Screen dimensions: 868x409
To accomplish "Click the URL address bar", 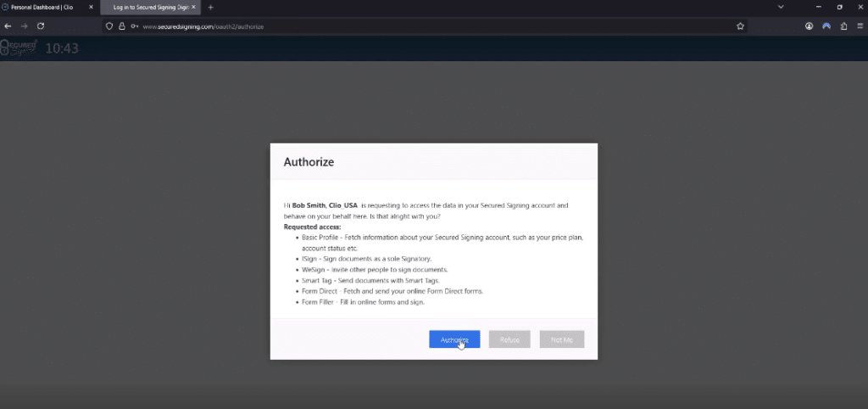I will [424, 26].
